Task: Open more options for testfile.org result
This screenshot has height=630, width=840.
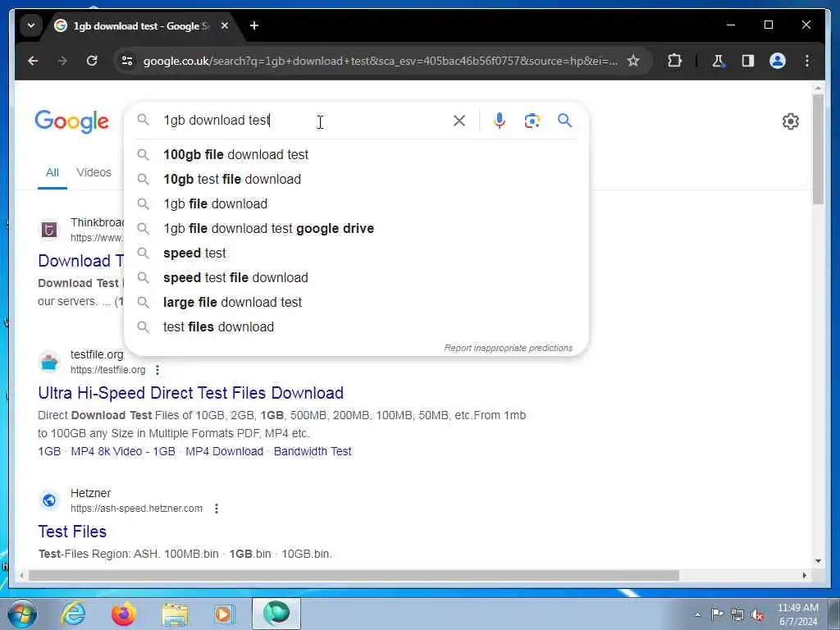Action: click(x=157, y=370)
